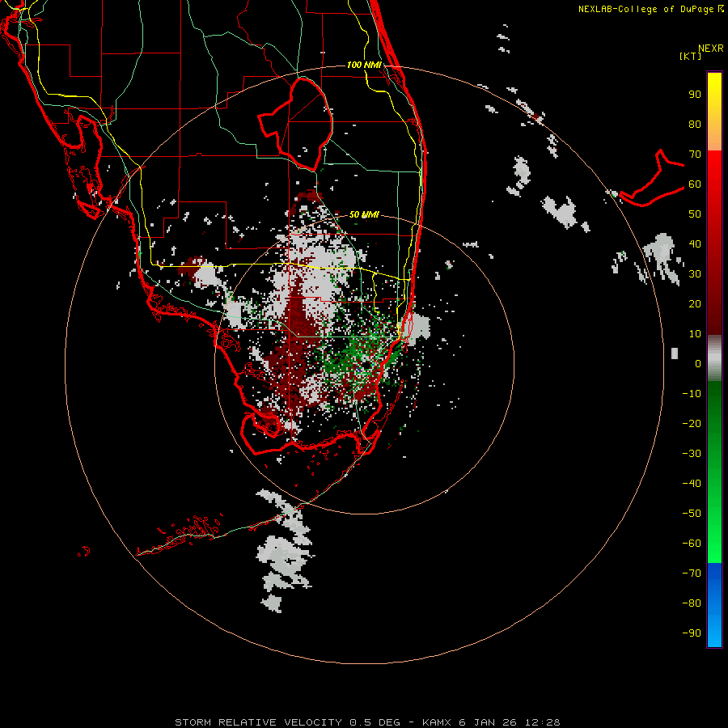Click the NEXR label above the color scale

710,49
